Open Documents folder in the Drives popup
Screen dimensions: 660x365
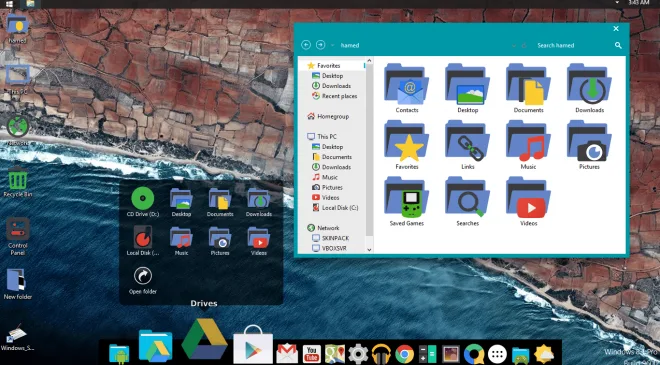point(220,202)
